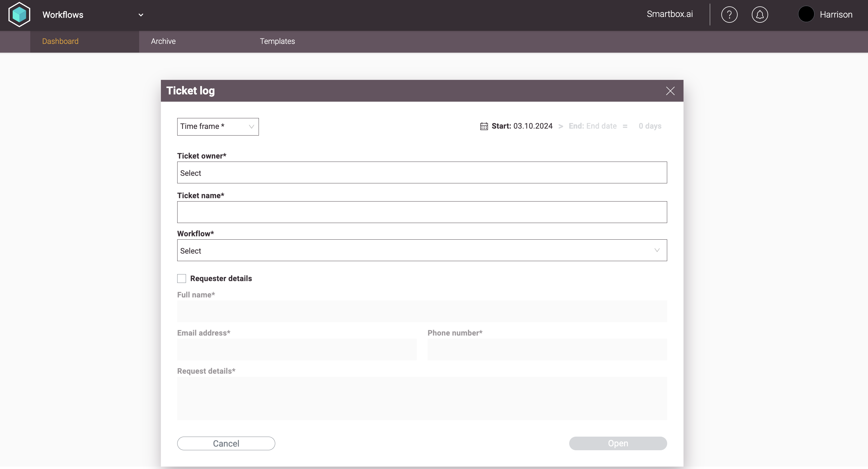The image size is (868, 469).
Task: Expand the Workflows module chevron
Action: (x=141, y=15)
